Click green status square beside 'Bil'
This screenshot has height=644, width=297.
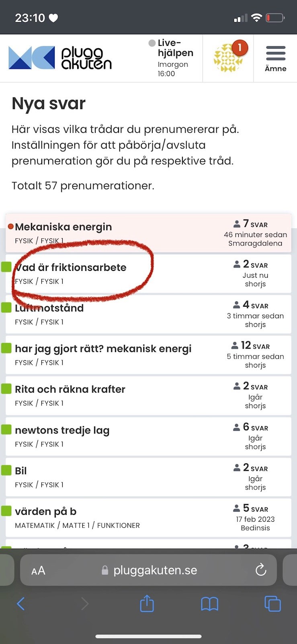click(6, 470)
